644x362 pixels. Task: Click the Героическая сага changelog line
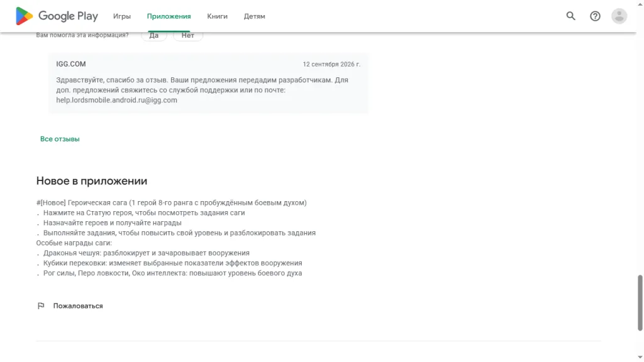point(171,203)
